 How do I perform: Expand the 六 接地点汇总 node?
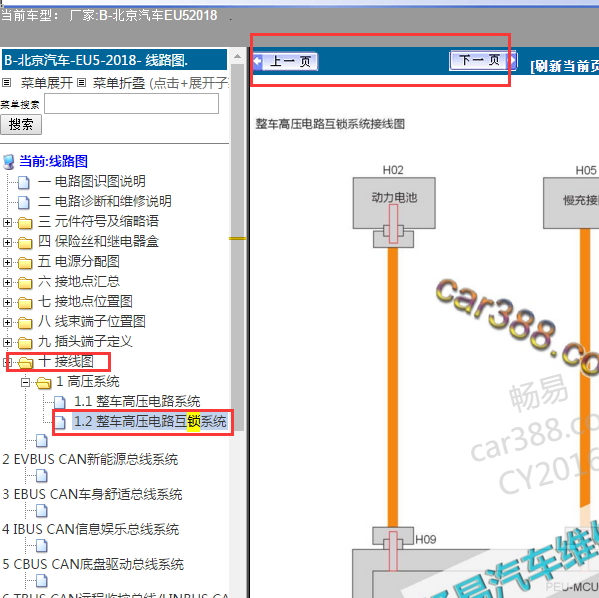pyautogui.click(x=7, y=282)
